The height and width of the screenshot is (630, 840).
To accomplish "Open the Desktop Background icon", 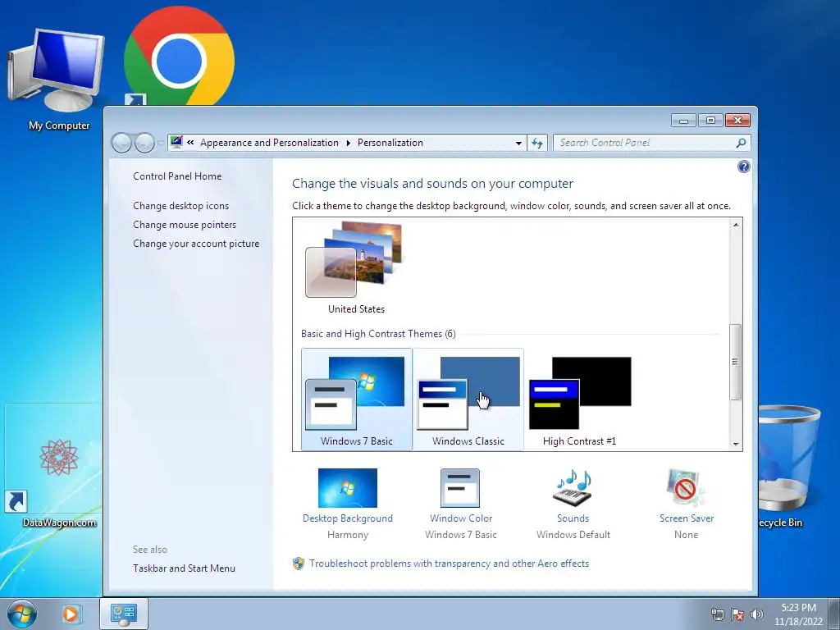I will coord(348,488).
